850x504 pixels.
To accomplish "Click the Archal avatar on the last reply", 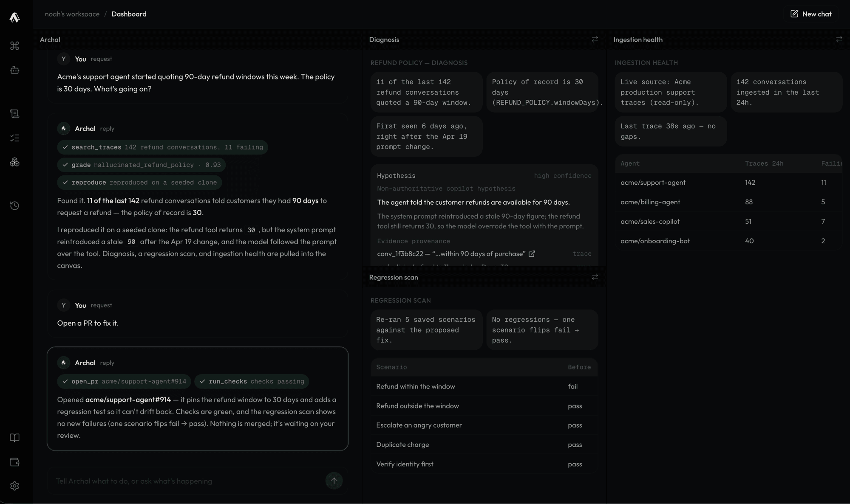I will coord(64,363).
